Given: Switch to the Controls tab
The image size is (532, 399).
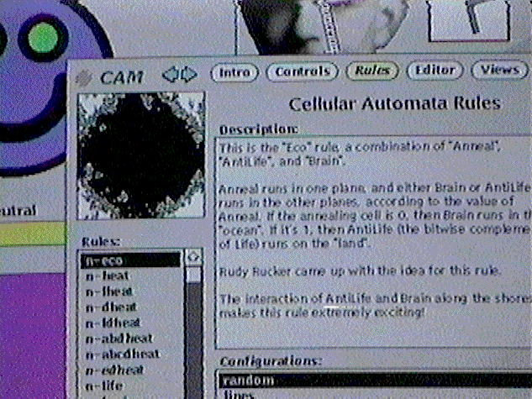Looking at the screenshot, I should point(303,71).
